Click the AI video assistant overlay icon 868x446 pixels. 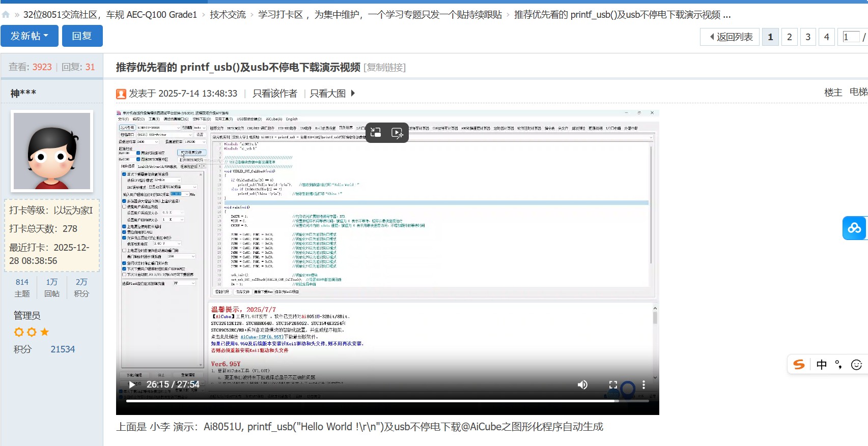coord(397,133)
